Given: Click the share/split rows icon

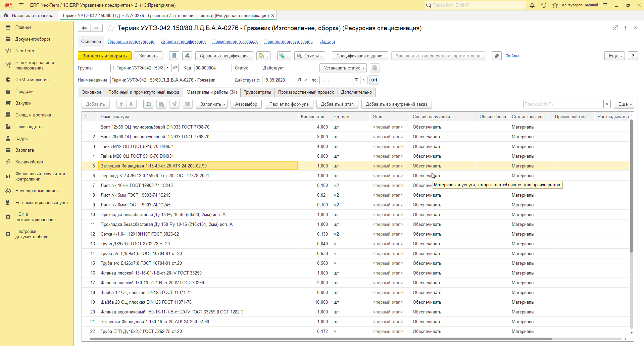Looking at the screenshot, I should [175, 104].
